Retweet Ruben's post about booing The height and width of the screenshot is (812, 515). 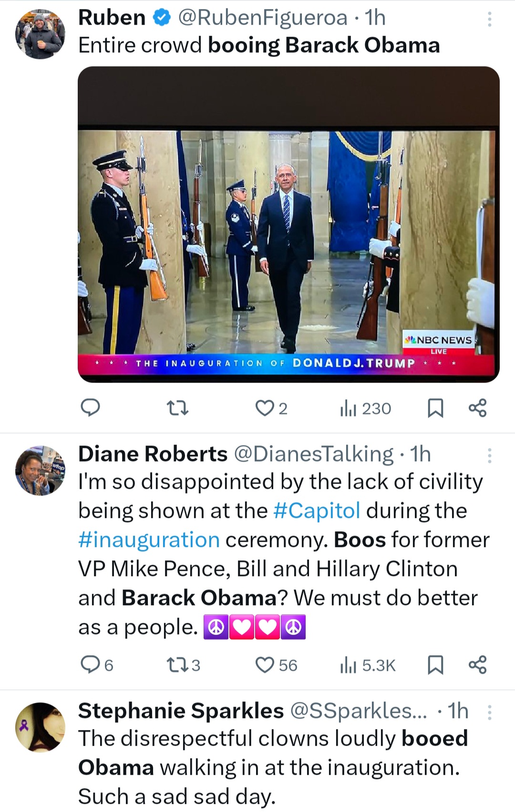177,408
